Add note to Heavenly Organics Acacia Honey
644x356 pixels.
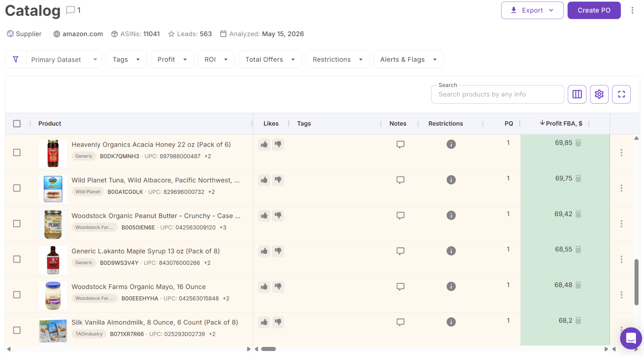(400, 145)
